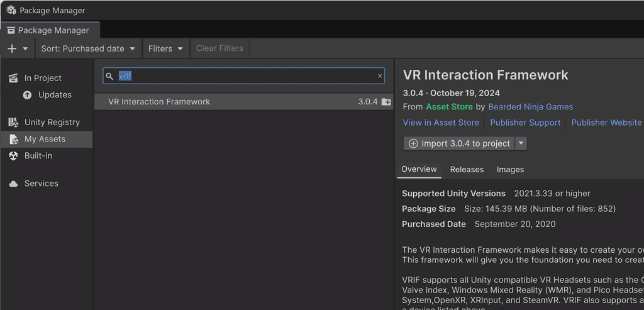Click the My Assets icon
This screenshot has width=644, height=310.
pos(14,140)
